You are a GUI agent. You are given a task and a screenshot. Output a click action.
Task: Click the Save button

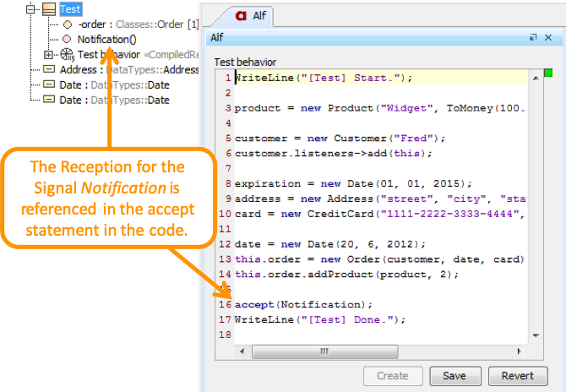455,376
